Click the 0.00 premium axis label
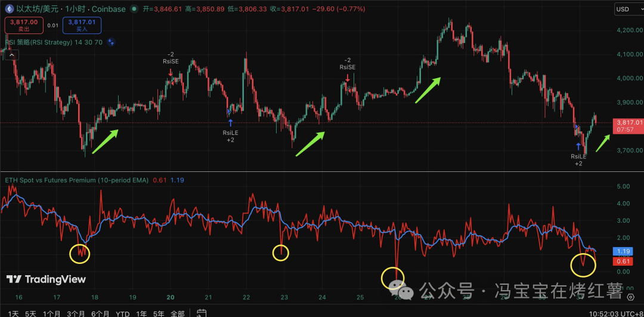 coord(623,272)
